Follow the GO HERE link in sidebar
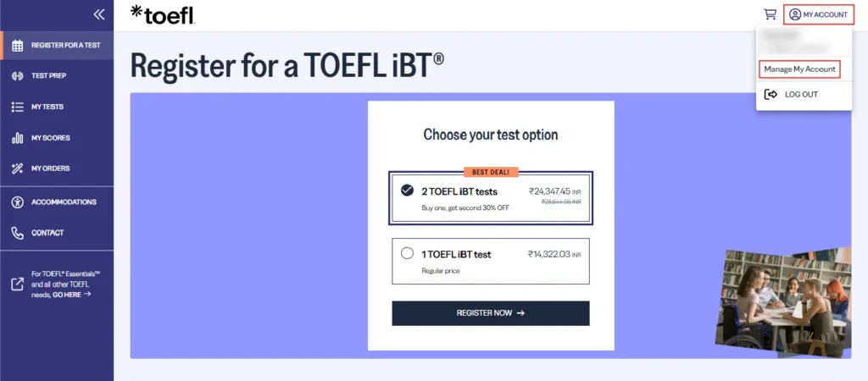Viewport: 868px width, 381px height. click(x=71, y=294)
